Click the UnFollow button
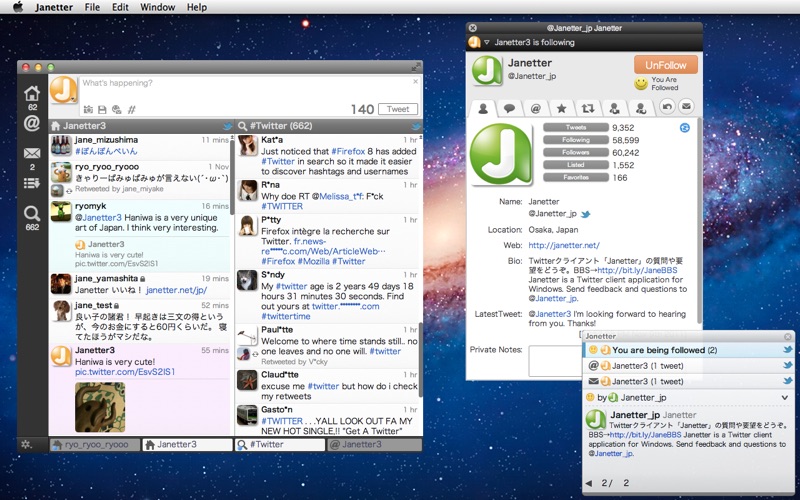Image resolution: width=800 pixels, height=500 pixels. [x=665, y=65]
